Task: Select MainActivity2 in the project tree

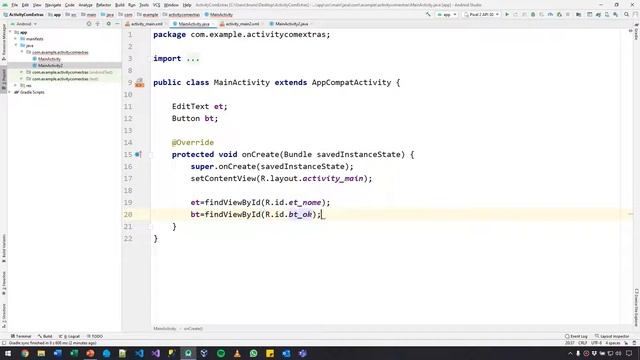Action: (50, 65)
